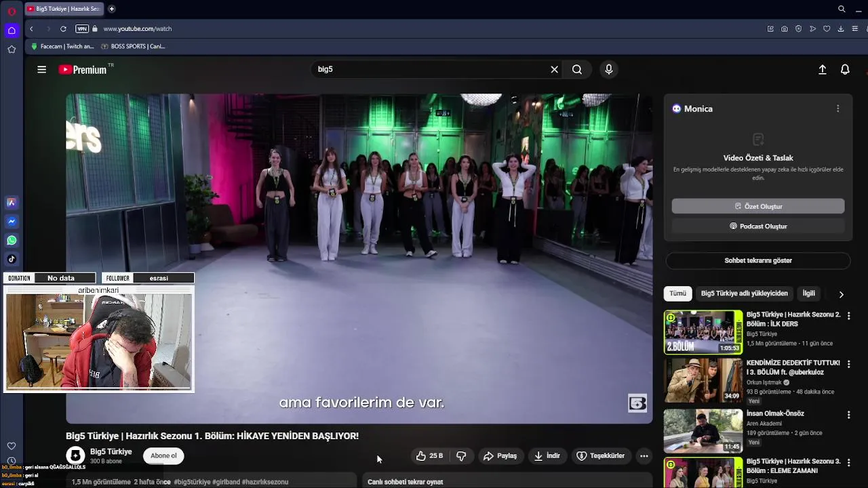This screenshot has height=488, width=868.
Task: Clear the search box text
Action: [x=554, y=69]
